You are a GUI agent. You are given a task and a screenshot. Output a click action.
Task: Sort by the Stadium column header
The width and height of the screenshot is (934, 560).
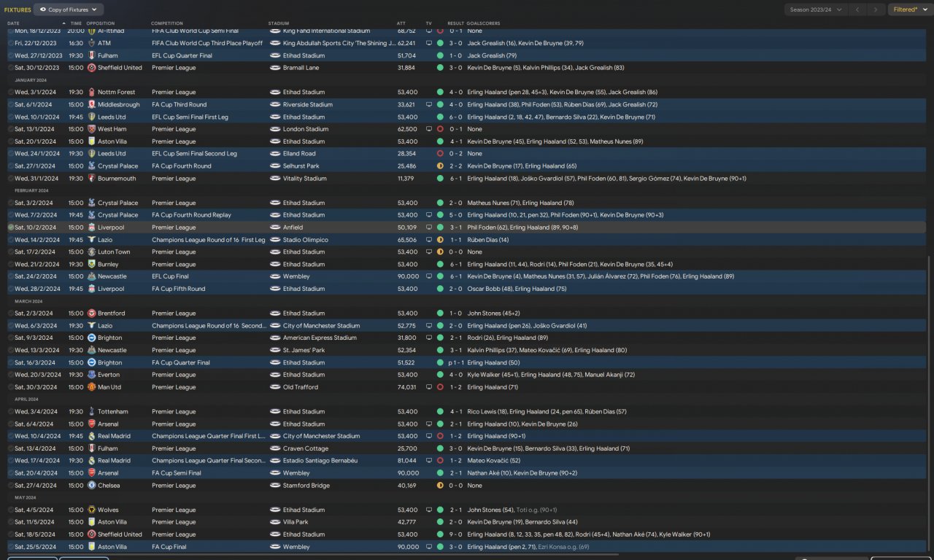tap(279, 23)
